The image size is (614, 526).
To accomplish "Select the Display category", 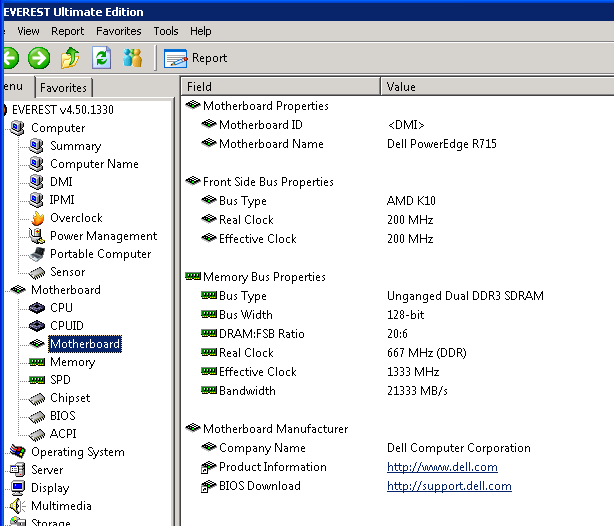I will pyautogui.click(x=50, y=488).
